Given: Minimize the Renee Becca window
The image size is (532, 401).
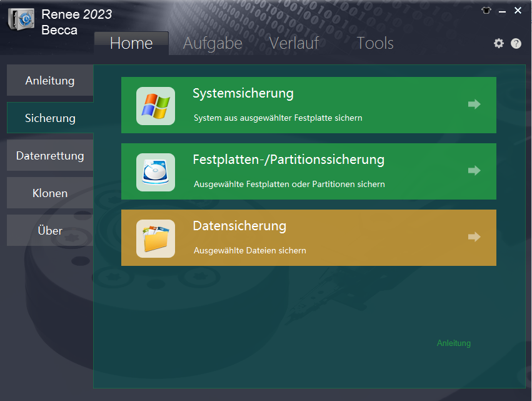Looking at the screenshot, I should [x=502, y=11].
